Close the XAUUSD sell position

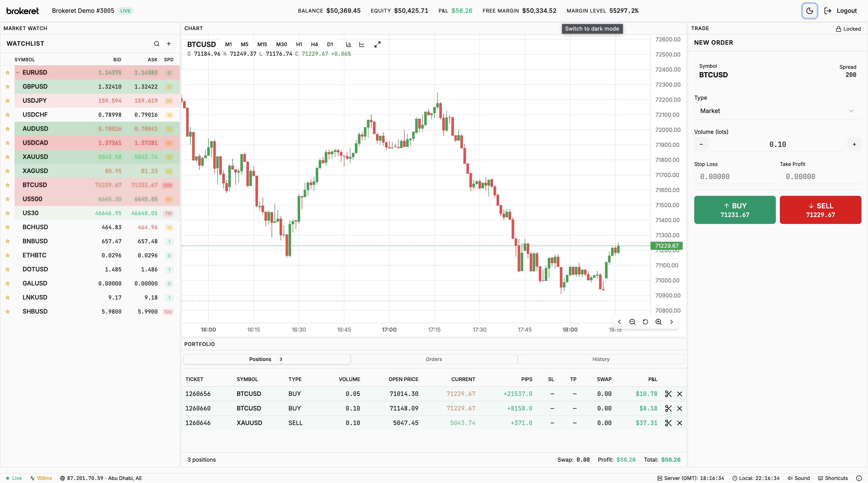(680, 423)
